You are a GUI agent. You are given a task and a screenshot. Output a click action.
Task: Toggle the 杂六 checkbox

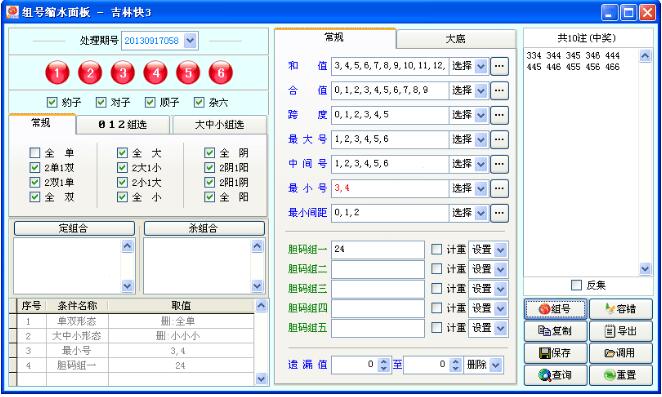(199, 102)
